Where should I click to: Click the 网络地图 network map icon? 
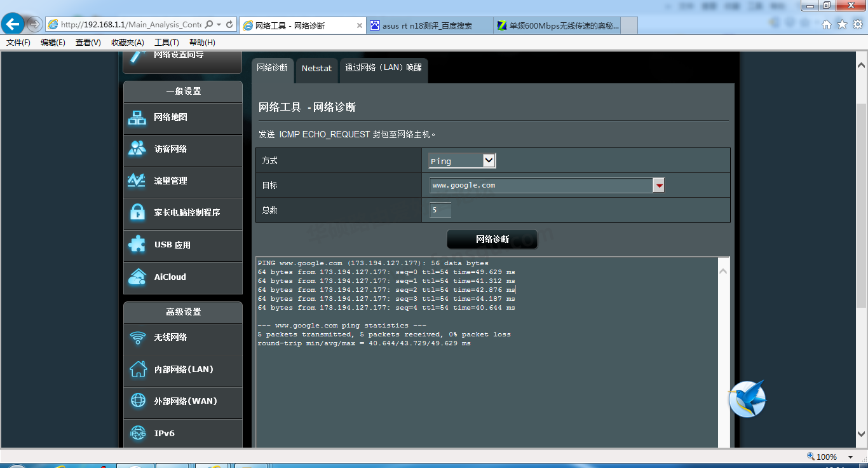click(x=137, y=118)
